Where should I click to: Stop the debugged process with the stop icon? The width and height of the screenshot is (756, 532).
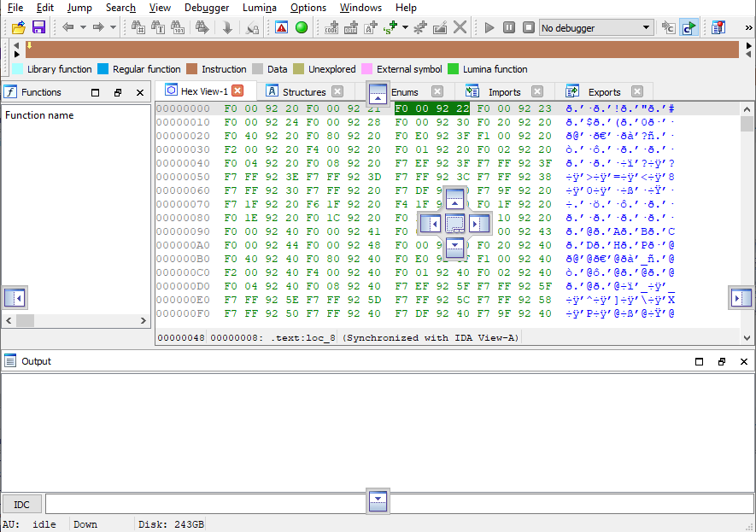tap(528, 26)
